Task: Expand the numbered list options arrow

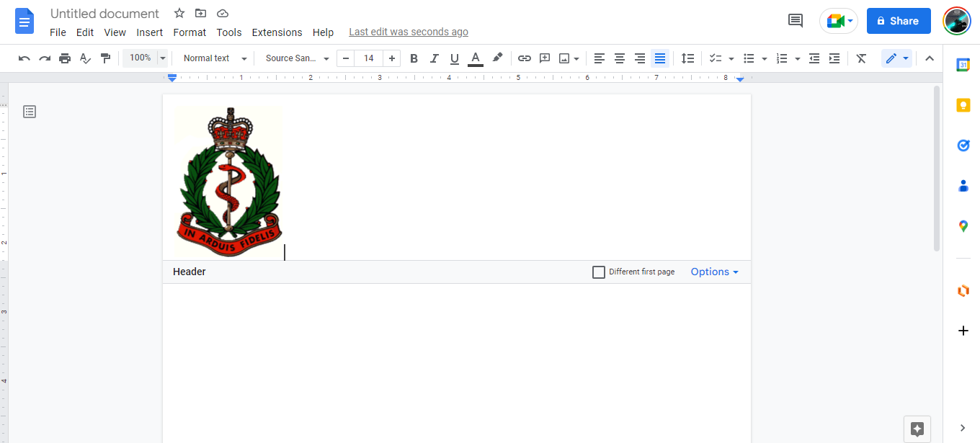Action: [797, 59]
